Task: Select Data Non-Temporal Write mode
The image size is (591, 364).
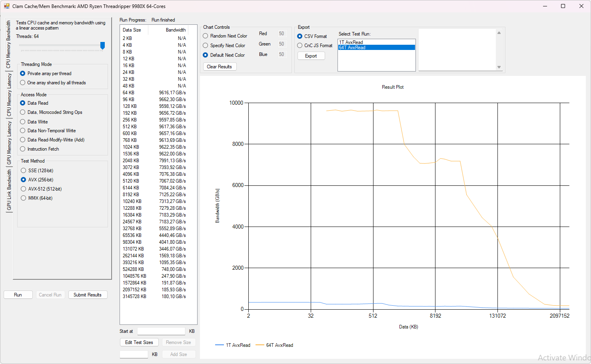Action: (x=48, y=131)
